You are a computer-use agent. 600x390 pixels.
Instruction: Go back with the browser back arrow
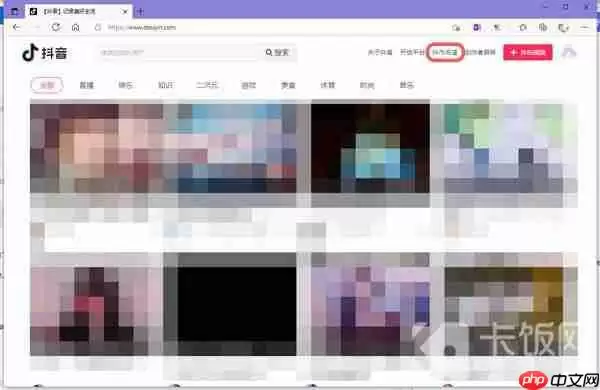click(x=16, y=27)
